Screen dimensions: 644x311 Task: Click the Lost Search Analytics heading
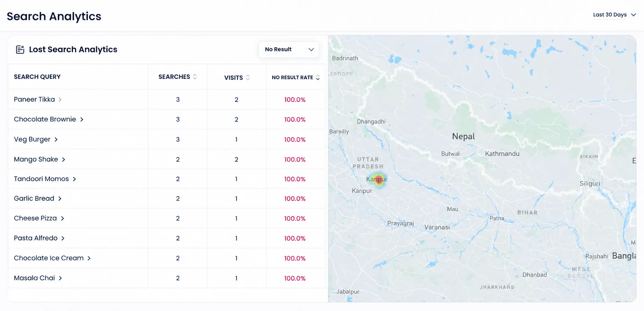(73, 49)
